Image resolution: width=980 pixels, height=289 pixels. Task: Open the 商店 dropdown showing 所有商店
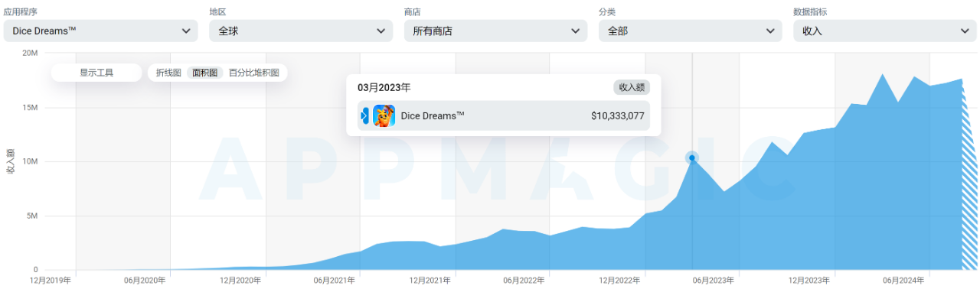coord(495,31)
